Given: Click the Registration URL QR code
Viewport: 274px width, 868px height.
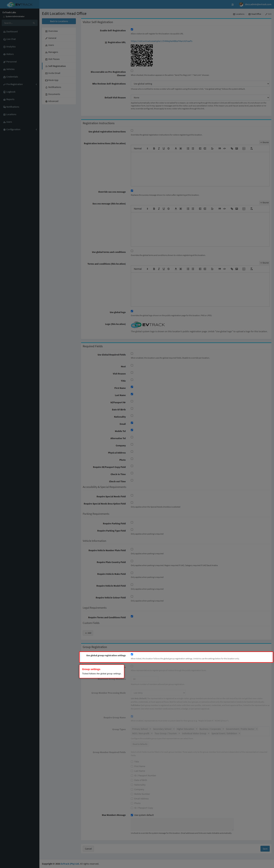Looking at the screenshot, I should click(x=142, y=56).
